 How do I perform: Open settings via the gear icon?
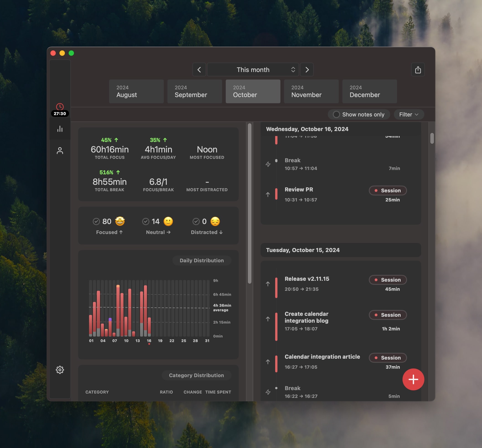(60, 370)
